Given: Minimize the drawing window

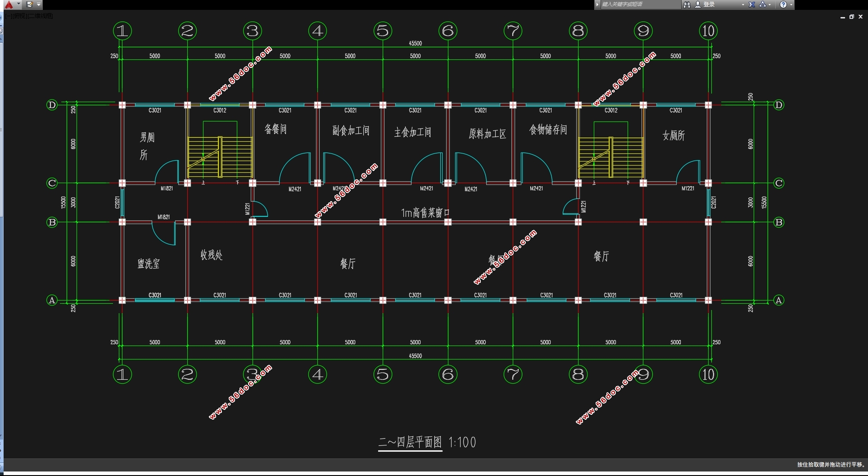Looking at the screenshot, I should [842, 17].
